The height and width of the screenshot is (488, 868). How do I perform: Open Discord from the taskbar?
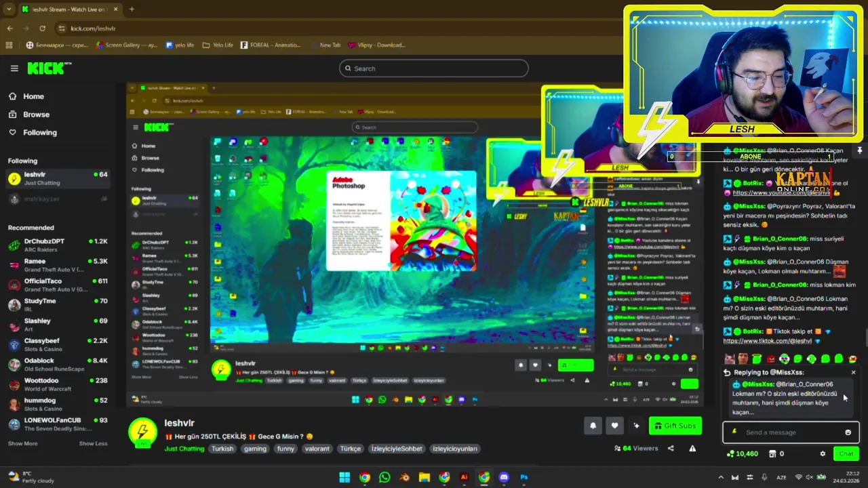(504, 477)
